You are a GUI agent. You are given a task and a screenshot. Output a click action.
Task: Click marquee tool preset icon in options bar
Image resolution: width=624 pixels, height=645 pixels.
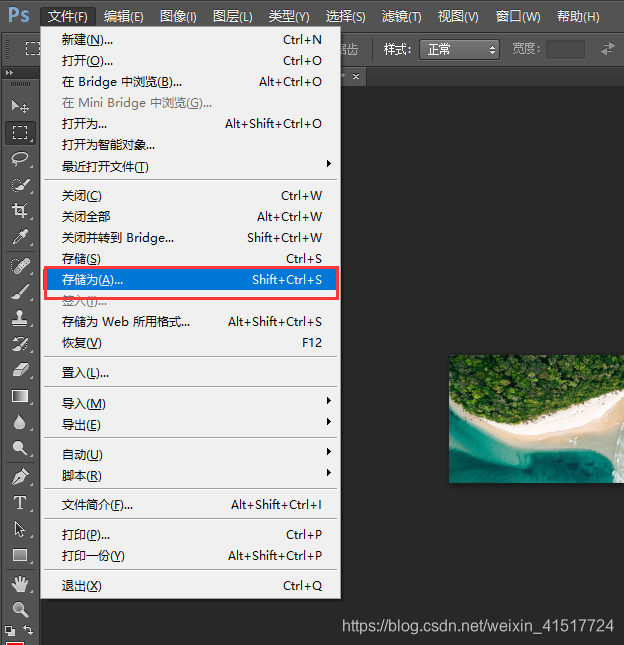(x=32, y=49)
